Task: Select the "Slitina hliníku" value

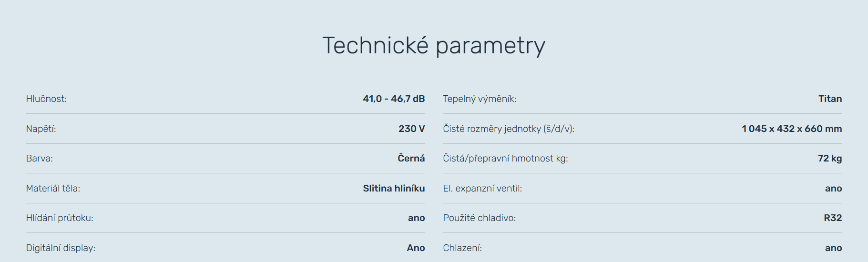Action: click(x=394, y=189)
